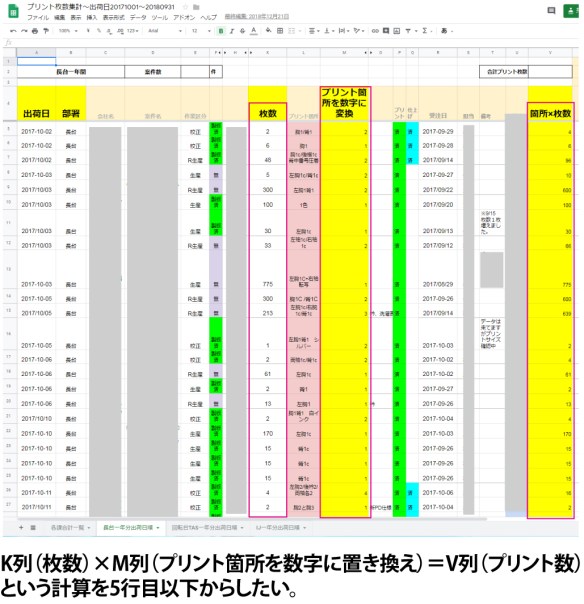This screenshot has height=604, width=584.
Task: Open the text rotation dropdown
Action: tap(359, 31)
